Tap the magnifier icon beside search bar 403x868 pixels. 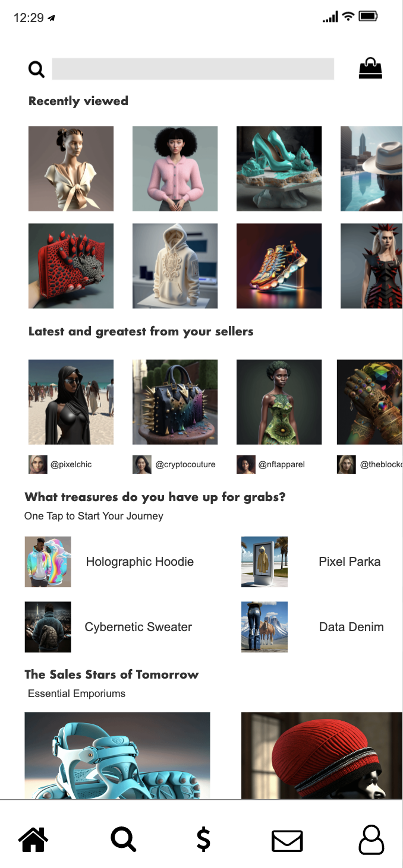[37, 69]
